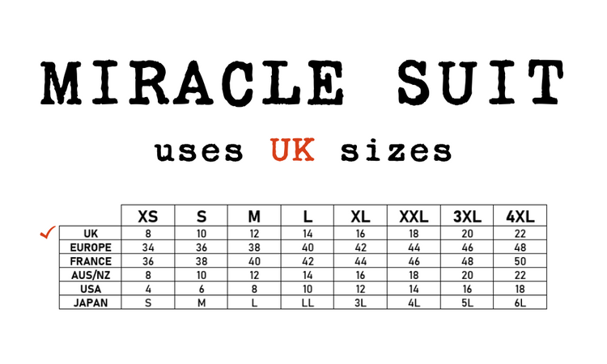Click the Europe row cell showing 34
The height and width of the screenshot is (364, 607).
[x=148, y=247]
